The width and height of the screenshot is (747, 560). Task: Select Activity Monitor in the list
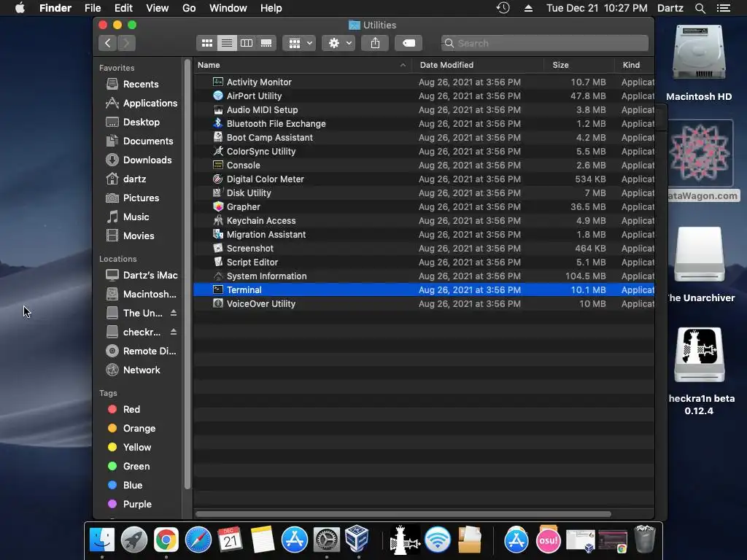pos(424,82)
